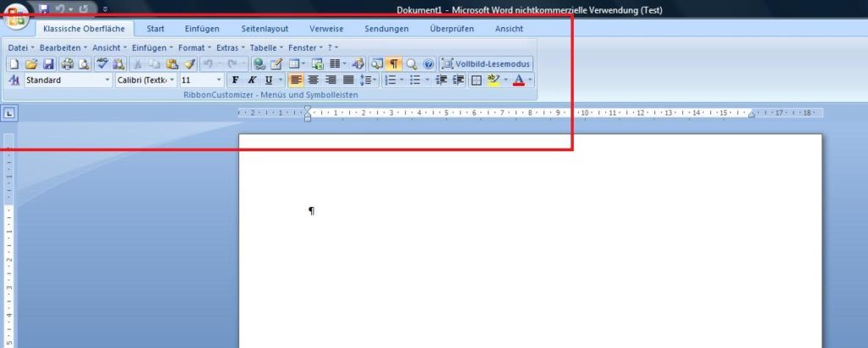Image resolution: width=868 pixels, height=348 pixels.
Task: Expand the bullet style arrow
Action: 427,81
